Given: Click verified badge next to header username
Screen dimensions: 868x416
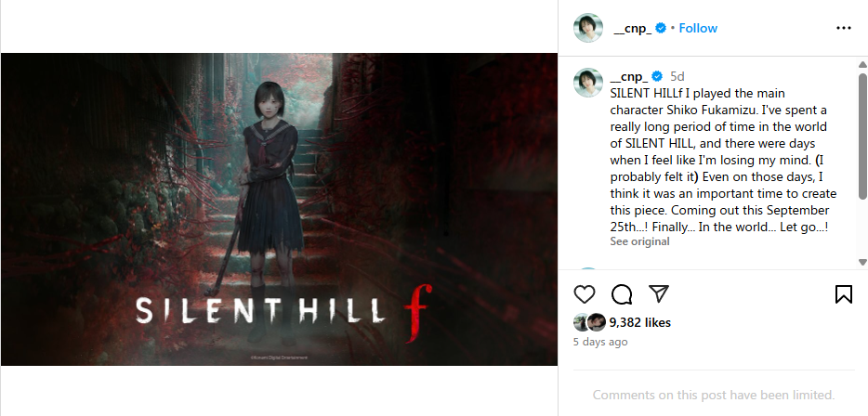Looking at the screenshot, I should click(661, 28).
